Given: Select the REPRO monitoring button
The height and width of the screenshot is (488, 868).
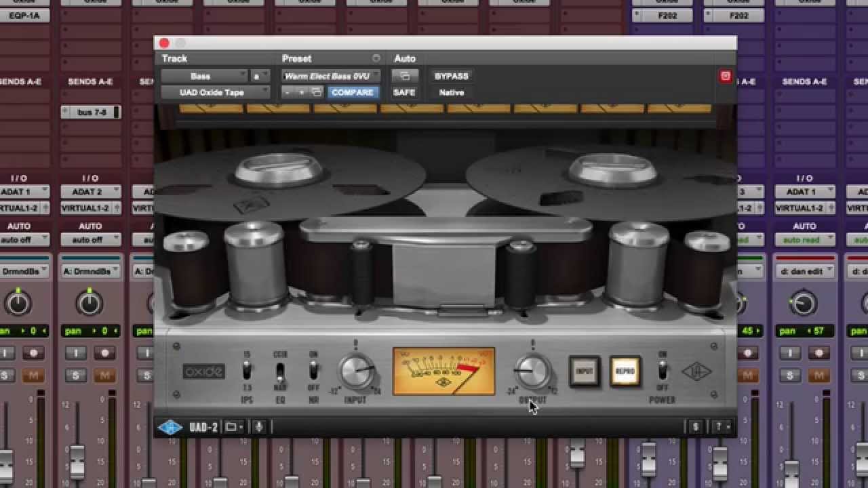Looking at the screenshot, I should [x=625, y=371].
